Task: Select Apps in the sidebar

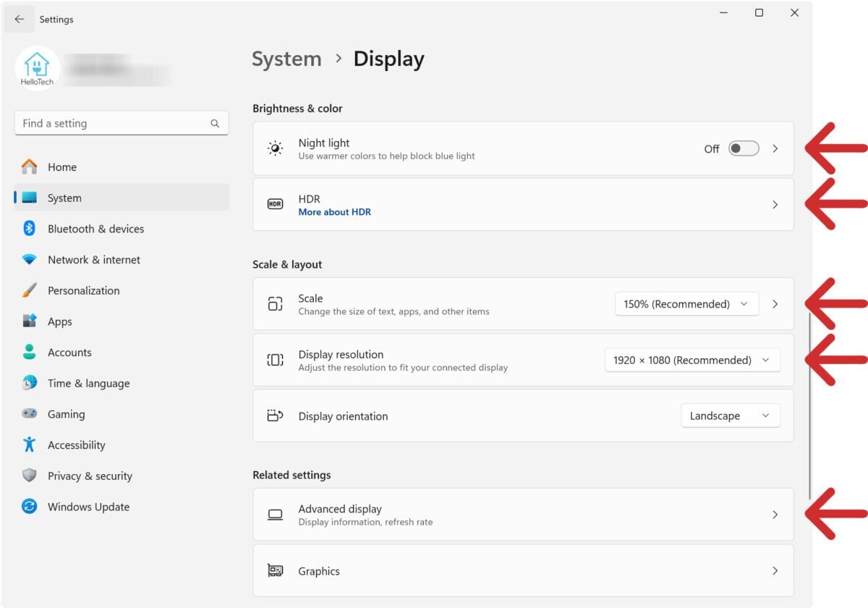Action: pos(60,322)
